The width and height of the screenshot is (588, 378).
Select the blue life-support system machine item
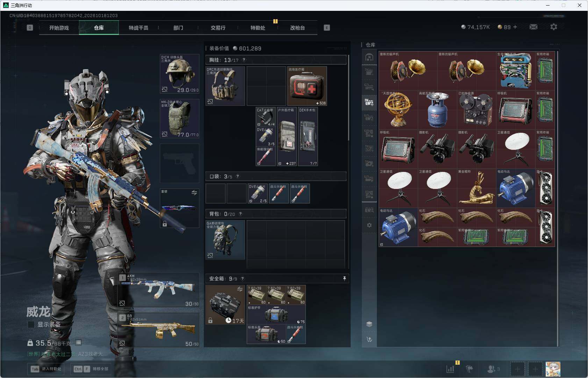[516, 71]
